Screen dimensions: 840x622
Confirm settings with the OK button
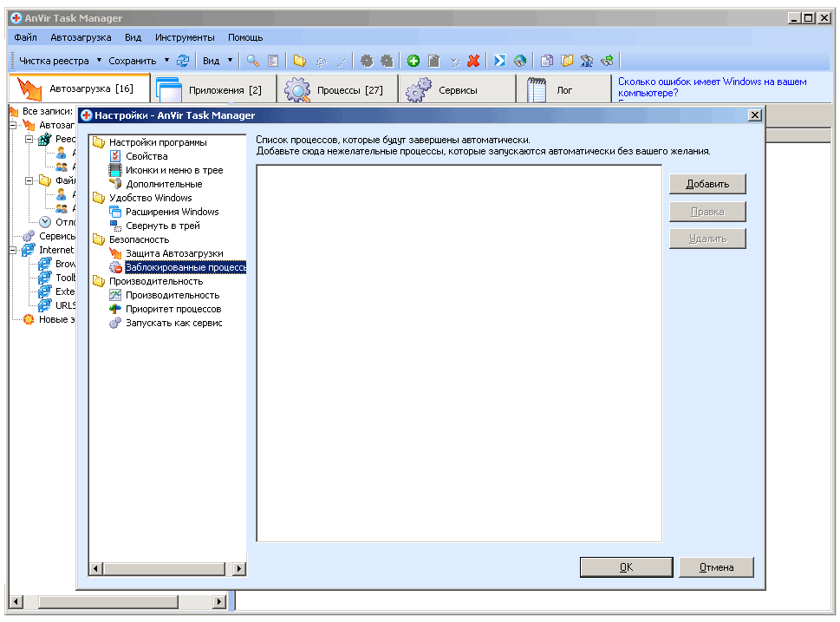[x=626, y=567]
